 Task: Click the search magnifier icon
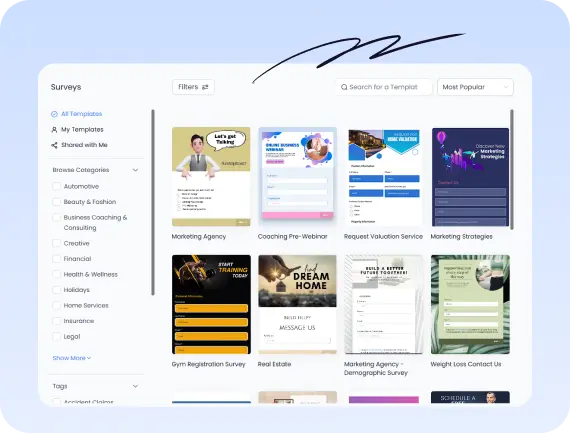coord(344,87)
